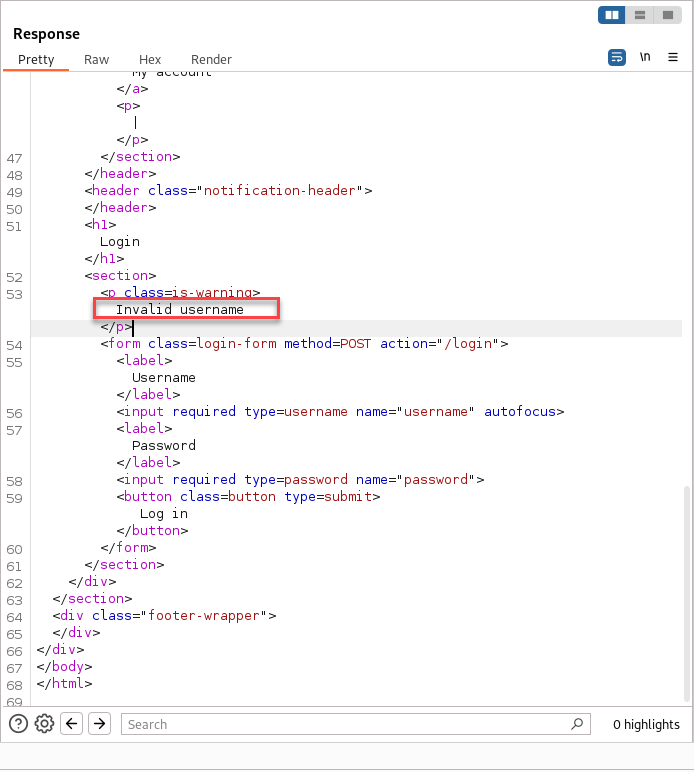Go to the previous search match arrow
Image resolution: width=694 pixels, height=772 pixels.
[x=71, y=724]
